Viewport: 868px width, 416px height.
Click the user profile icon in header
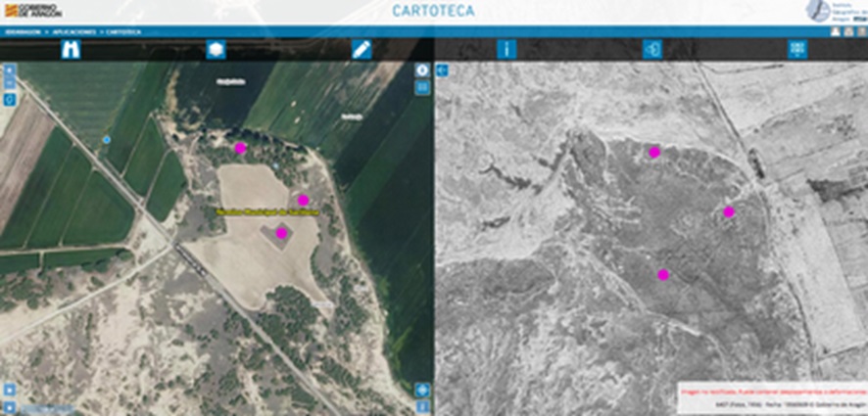pos(836,31)
